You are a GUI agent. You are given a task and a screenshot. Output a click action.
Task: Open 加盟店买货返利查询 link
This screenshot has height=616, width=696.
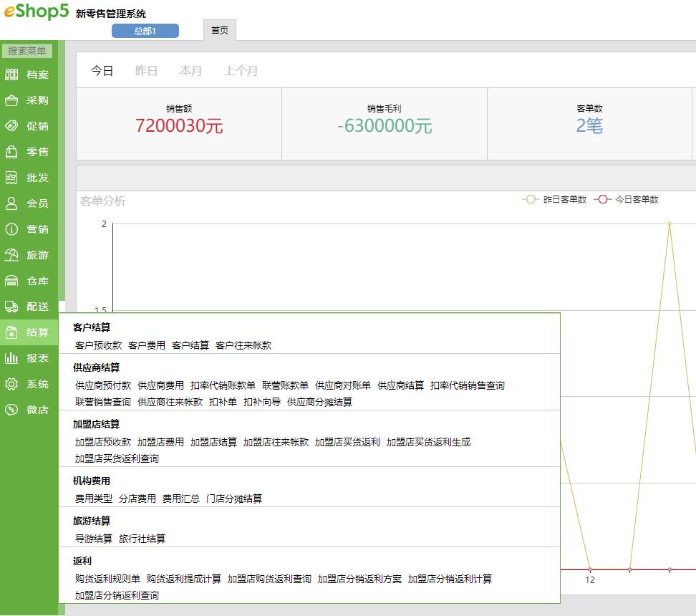[117, 459]
